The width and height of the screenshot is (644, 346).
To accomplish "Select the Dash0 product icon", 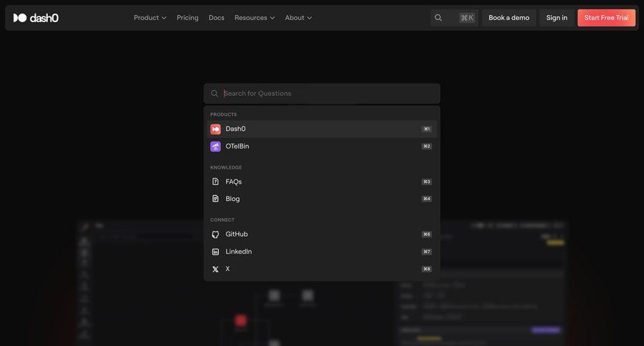I will click(215, 129).
